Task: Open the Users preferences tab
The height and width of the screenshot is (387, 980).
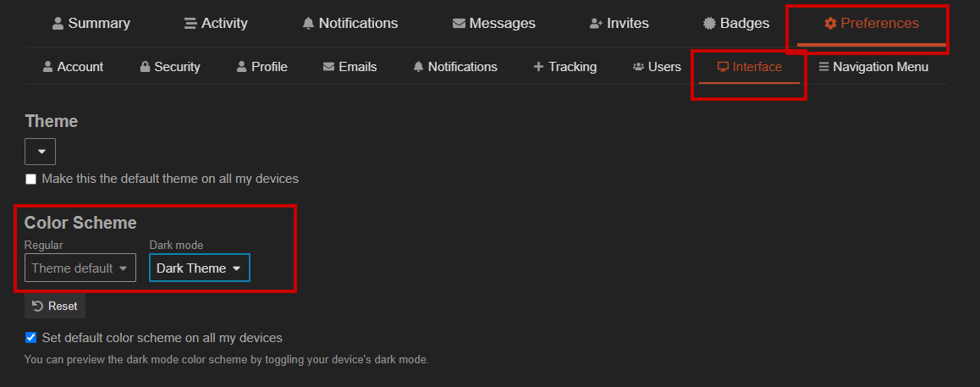Action: 657,66
